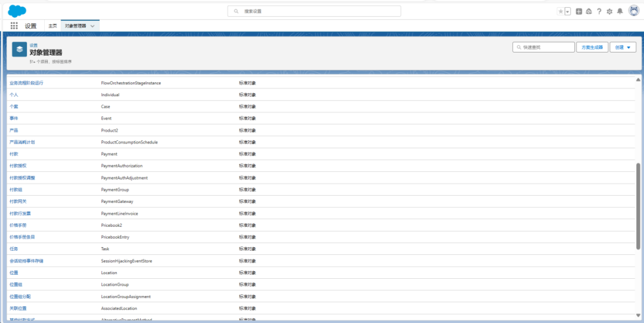Image resolution: width=644 pixels, height=323 pixels.
Task: Click the favorites star icon
Action: pos(561,11)
